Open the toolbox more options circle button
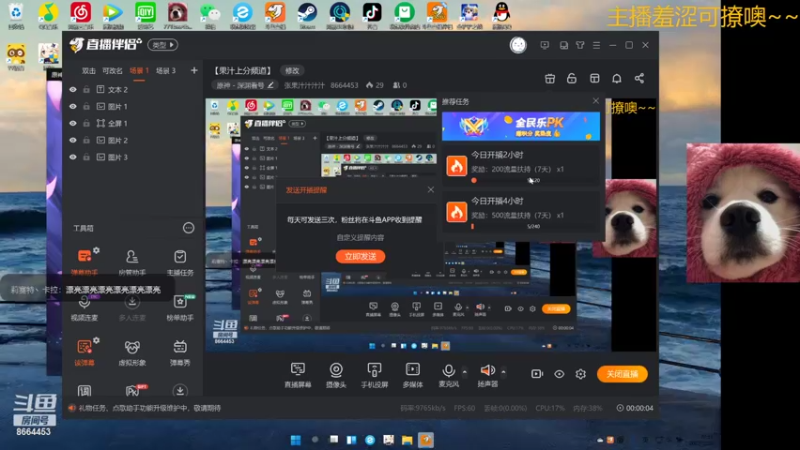The height and width of the screenshot is (450, 800). [x=188, y=228]
